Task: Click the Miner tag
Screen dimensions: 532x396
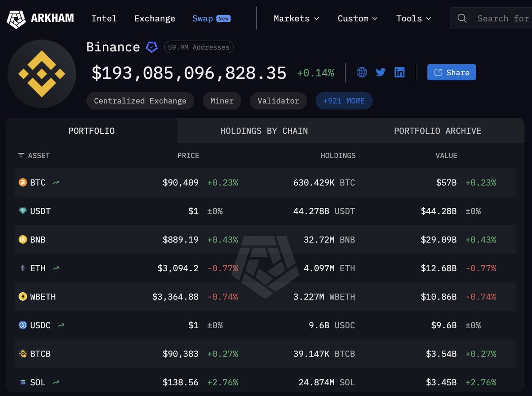Action: click(x=222, y=101)
